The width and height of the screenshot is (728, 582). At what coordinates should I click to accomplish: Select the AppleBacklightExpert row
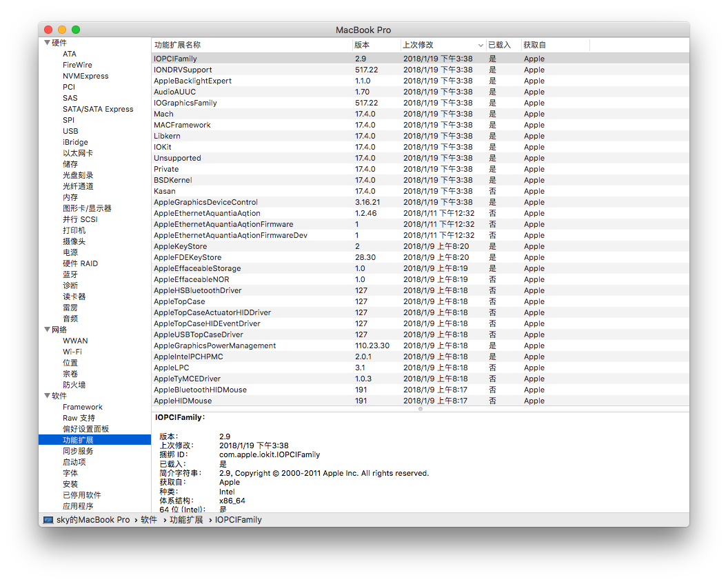coord(420,81)
